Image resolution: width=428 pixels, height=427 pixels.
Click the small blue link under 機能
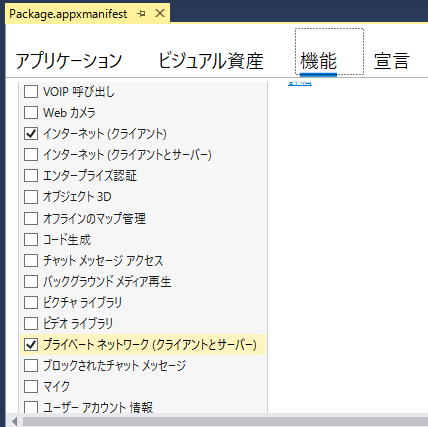pos(300,83)
